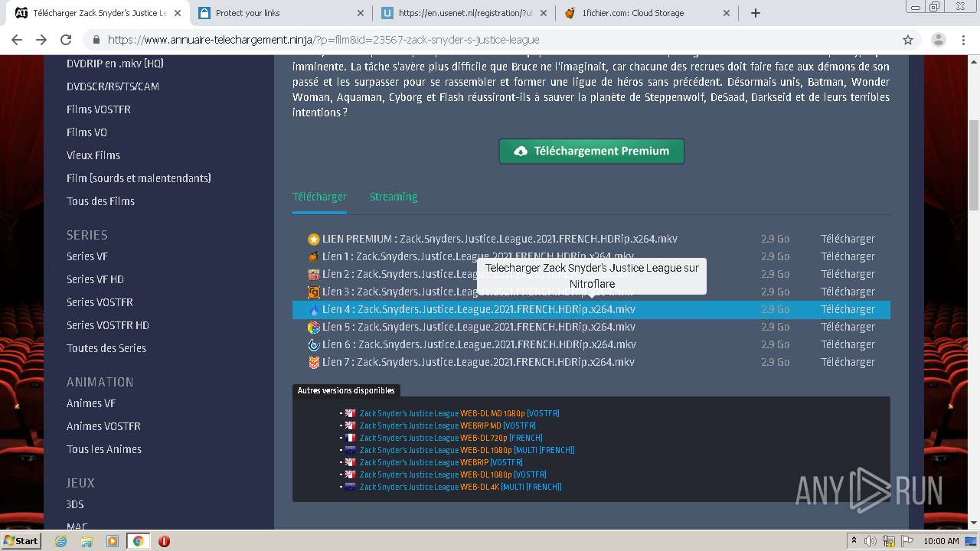980x551 pixels.
Task: Select the Télécharger tab
Action: coord(319,197)
